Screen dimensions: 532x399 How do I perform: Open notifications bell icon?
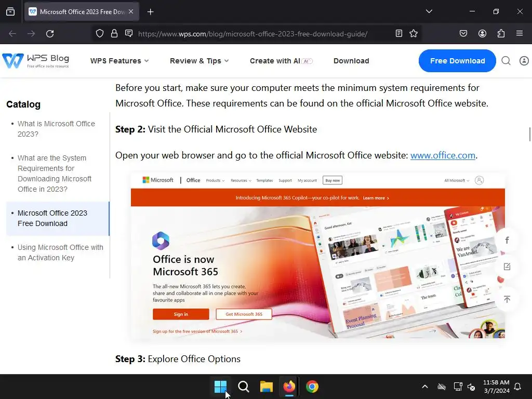518,387
